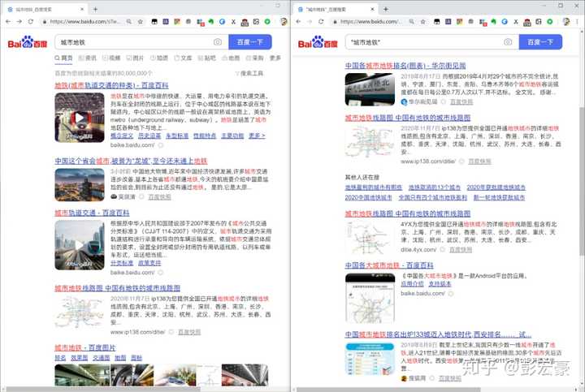Screen dimensions: 585x392
Task: Reload the page in the left browser window
Action: 31,22
